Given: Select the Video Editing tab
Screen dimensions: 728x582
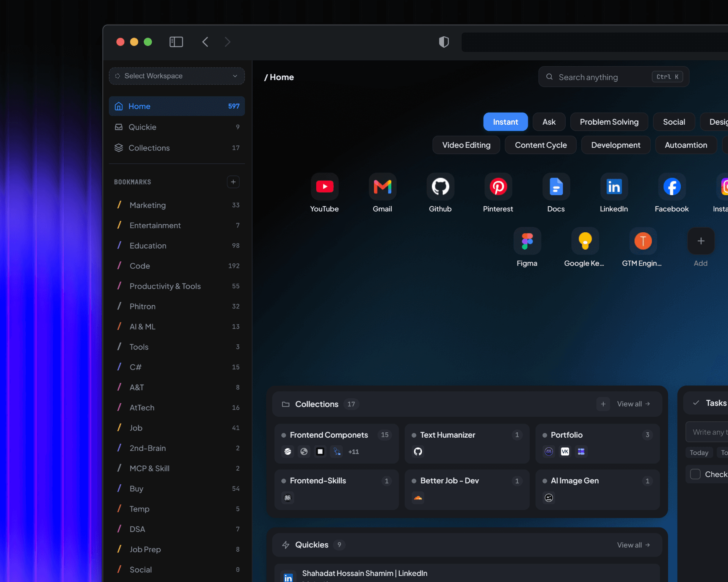Looking at the screenshot, I should [466, 145].
